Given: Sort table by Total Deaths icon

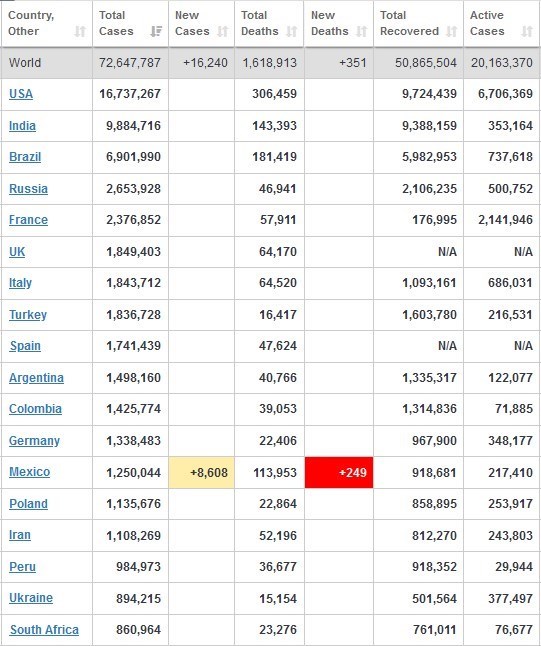Looking at the screenshot, I should coord(292,31).
